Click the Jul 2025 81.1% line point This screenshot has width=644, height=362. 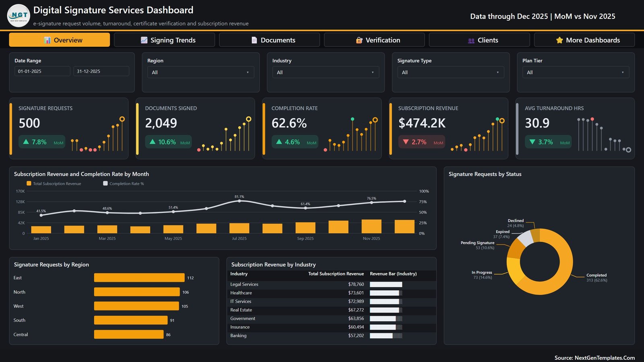[239, 201]
